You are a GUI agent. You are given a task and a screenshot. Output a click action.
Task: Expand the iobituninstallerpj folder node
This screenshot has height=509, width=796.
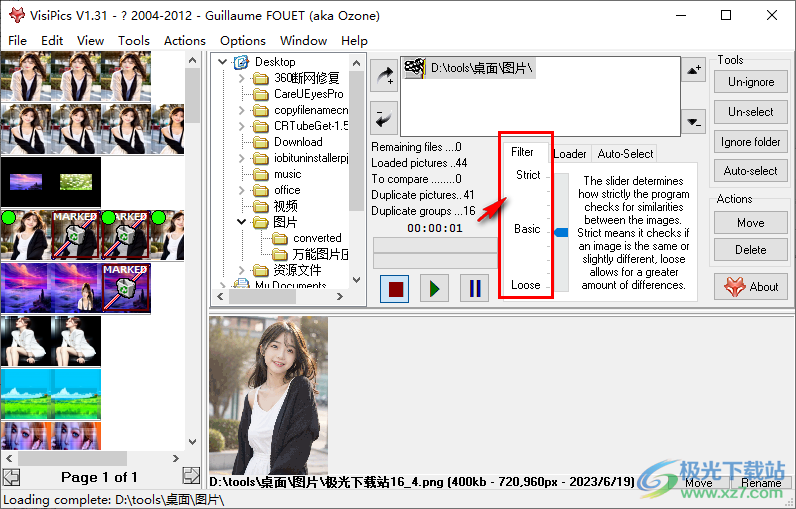click(x=242, y=158)
